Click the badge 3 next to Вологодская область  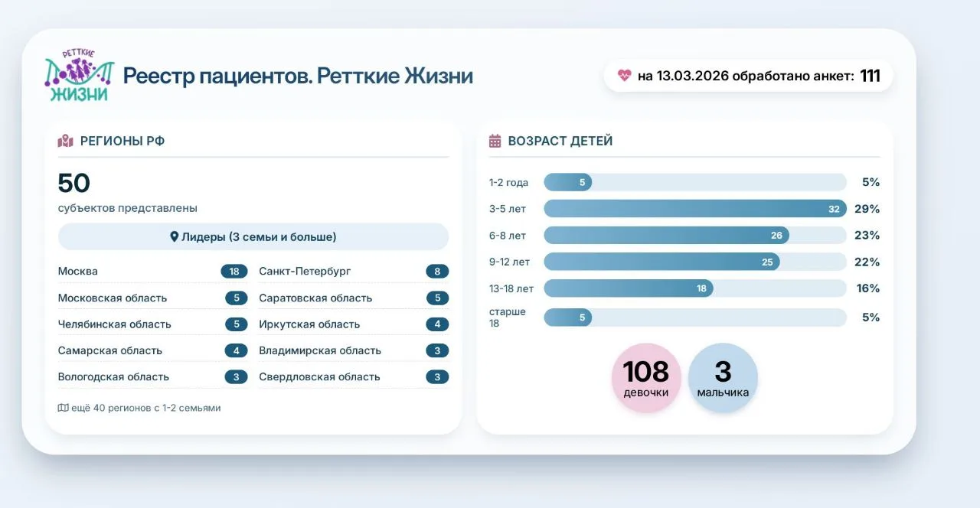[x=237, y=377]
